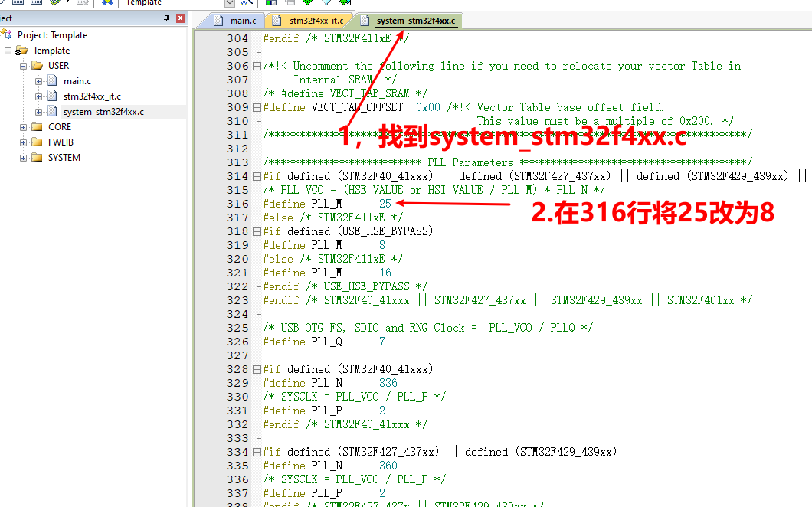Click the Template target folder icon
The image size is (812, 507).
point(21,51)
